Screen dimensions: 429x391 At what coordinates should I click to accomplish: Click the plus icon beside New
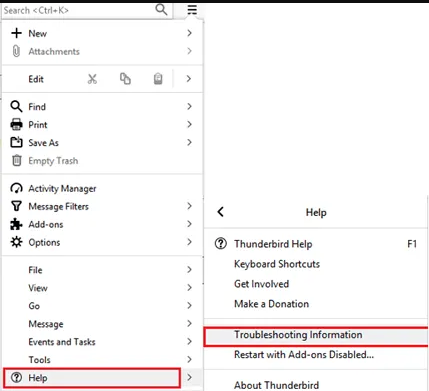pyautogui.click(x=16, y=33)
